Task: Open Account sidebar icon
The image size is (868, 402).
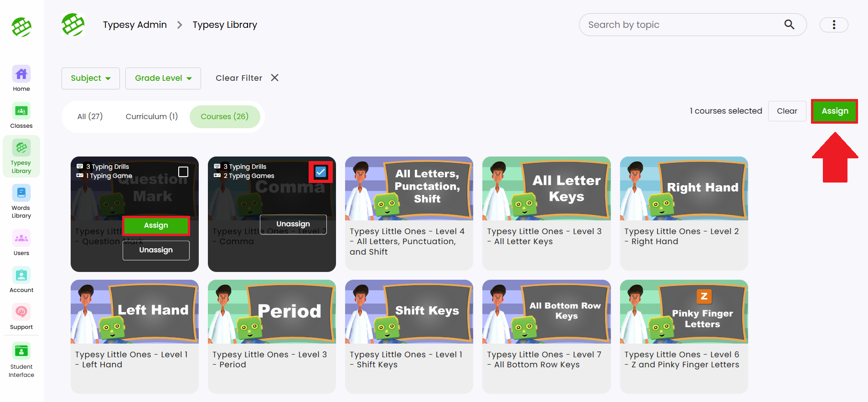Action: 21,276
